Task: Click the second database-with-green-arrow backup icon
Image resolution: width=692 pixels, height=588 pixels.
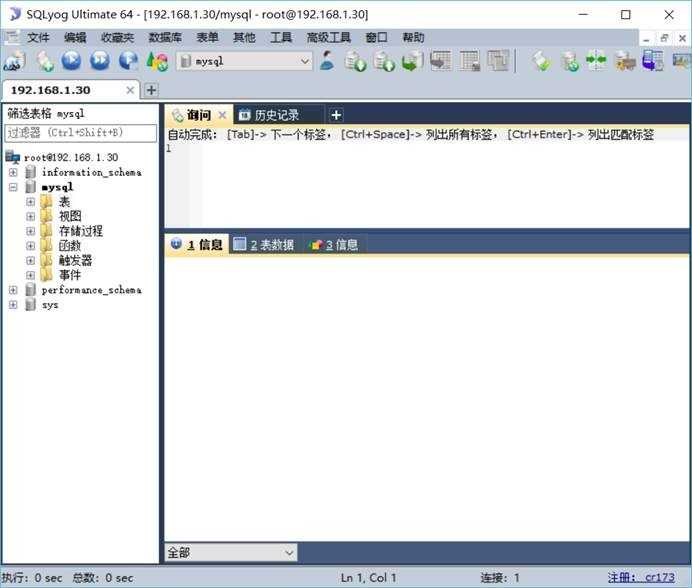Action: tap(384, 61)
